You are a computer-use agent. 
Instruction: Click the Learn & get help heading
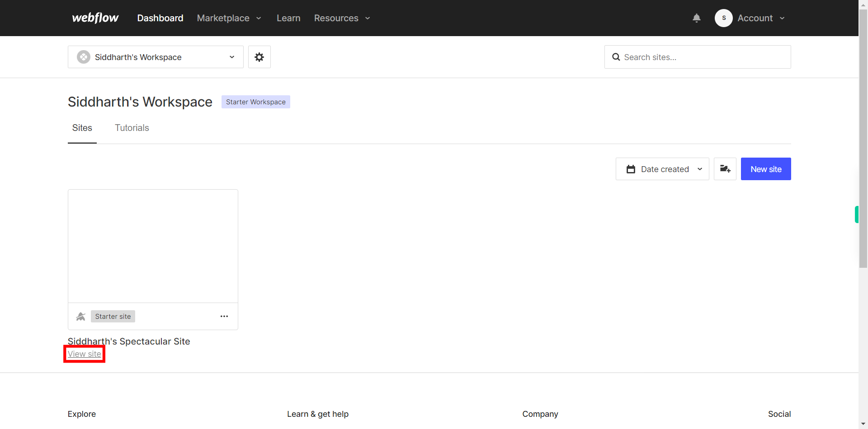318,414
